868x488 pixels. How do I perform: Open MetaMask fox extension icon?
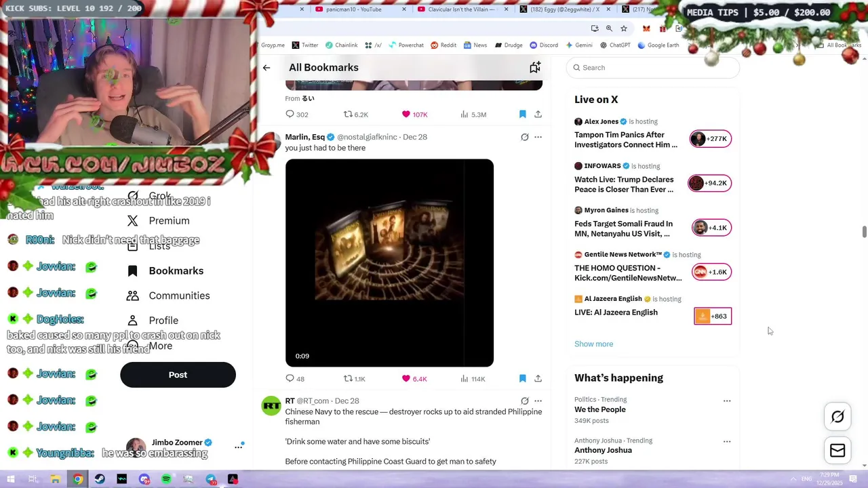[x=646, y=28]
